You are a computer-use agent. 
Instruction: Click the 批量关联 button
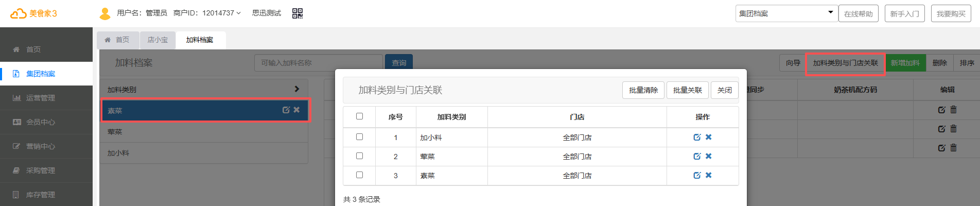click(688, 90)
